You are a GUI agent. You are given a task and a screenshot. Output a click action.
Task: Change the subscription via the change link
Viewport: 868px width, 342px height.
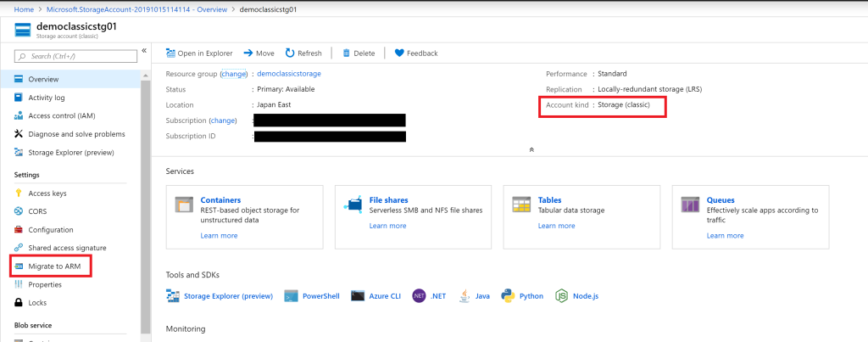[x=223, y=121]
